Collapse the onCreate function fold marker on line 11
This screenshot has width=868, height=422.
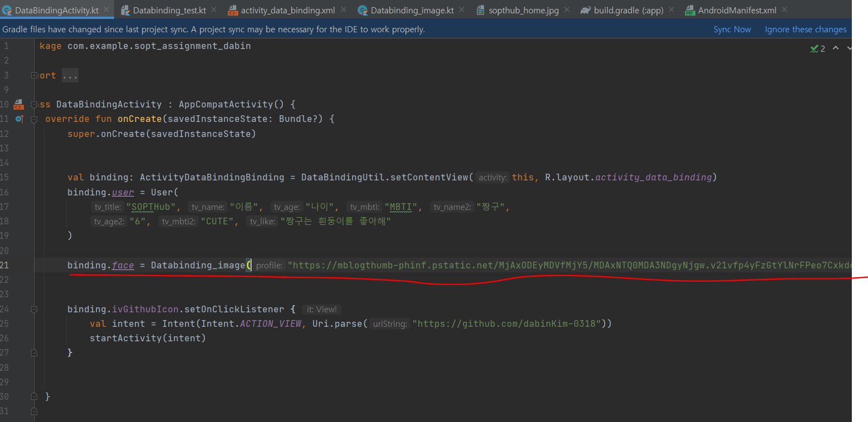[x=35, y=119]
